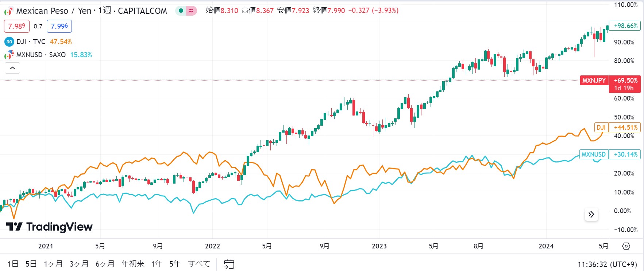The height and width of the screenshot is (271, 644).
Task: Select the 1日 time range
Action: click(x=13, y=264)
